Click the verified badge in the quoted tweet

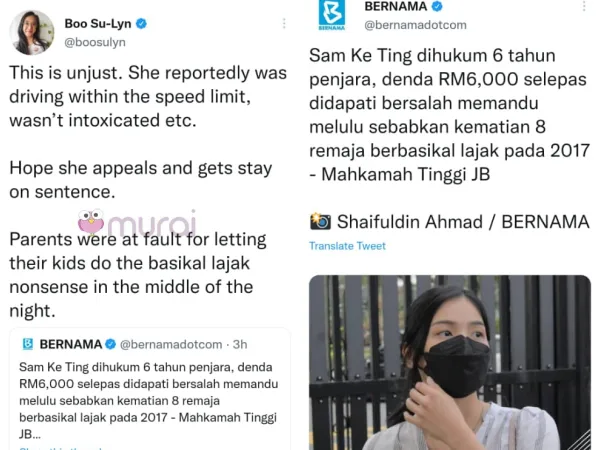coord(111,344)
